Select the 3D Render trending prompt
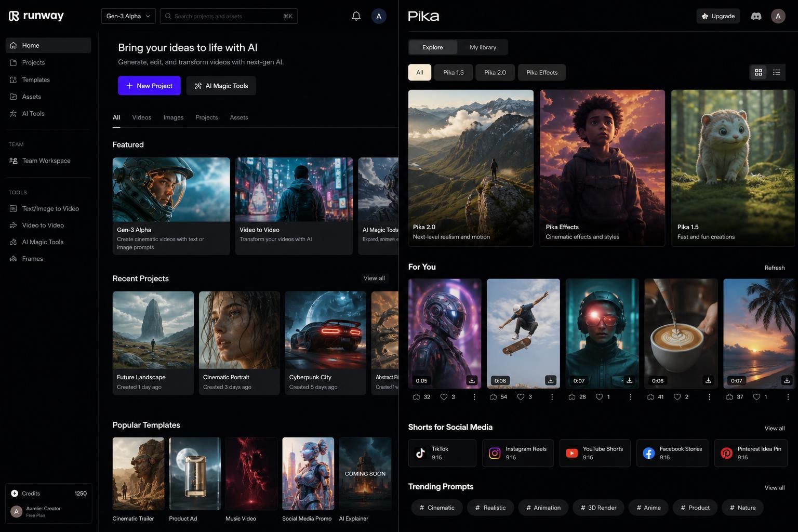The height and width of the screenshot is (532, 798). point(598,508)
